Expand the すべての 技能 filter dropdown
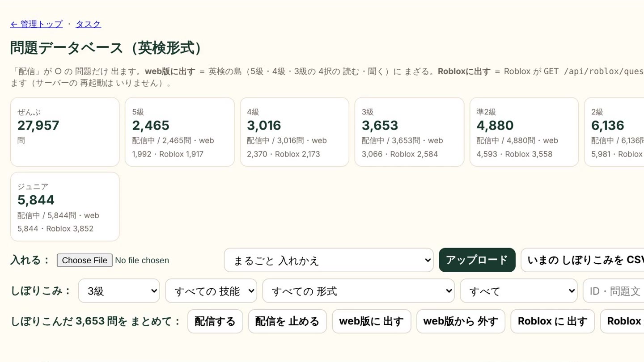This screenshot has height=362, width=644. point(211,291)
